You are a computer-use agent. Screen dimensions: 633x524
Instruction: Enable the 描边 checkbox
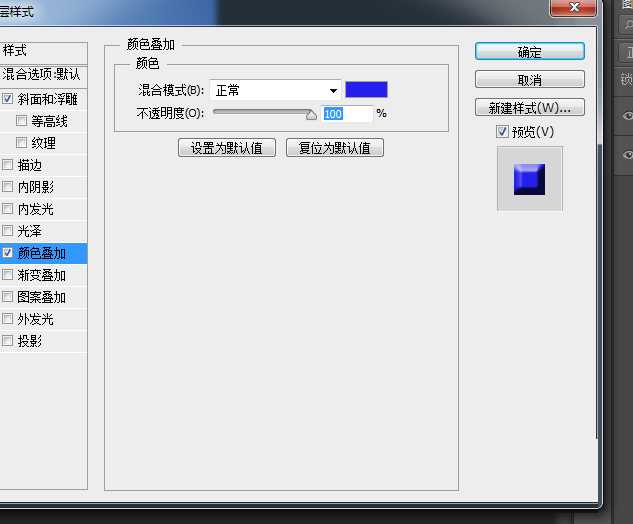tap(7, 164)
